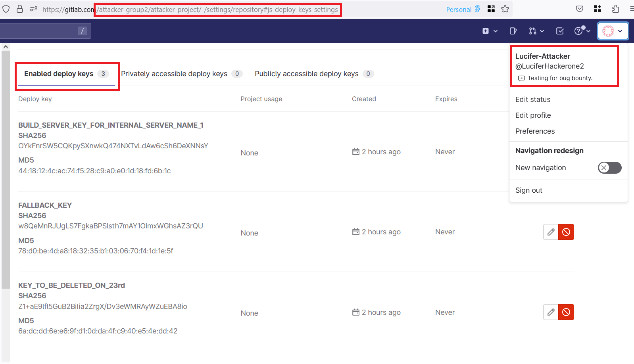Choose Preferences in the user menu
This screenshot has height=364, width=634.
[535, 131]
